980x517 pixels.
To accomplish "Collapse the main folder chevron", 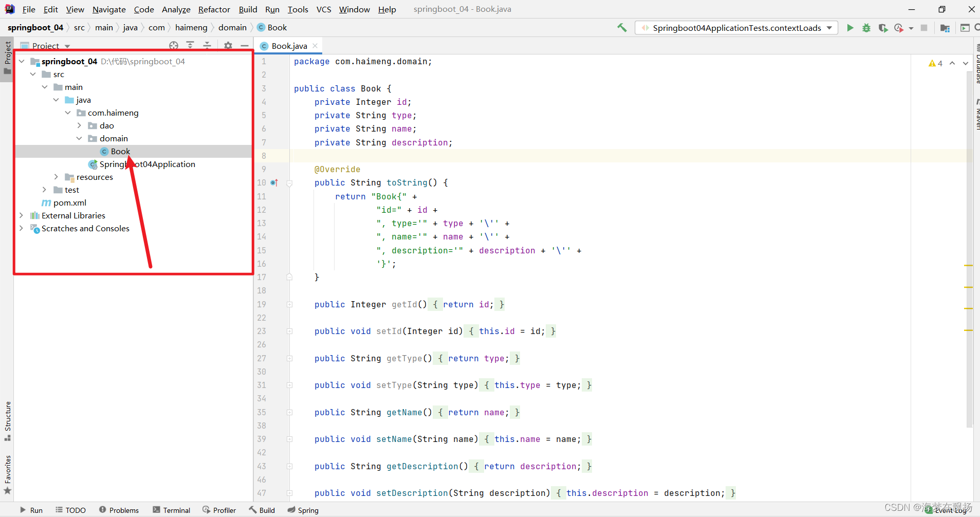I will (45, 87).
